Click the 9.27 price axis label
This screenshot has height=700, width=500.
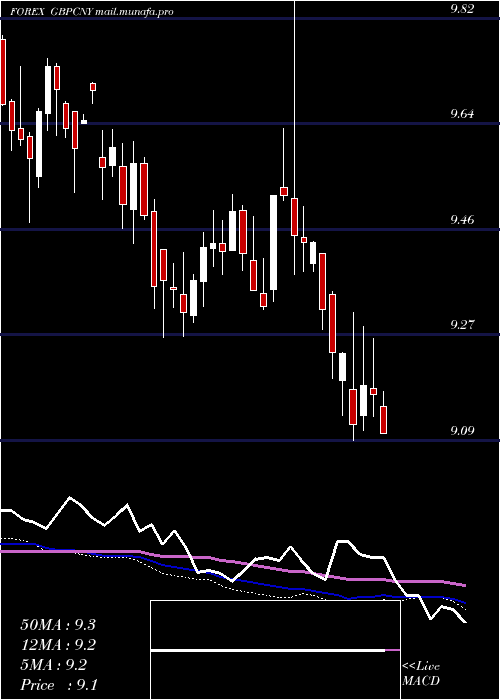[x=462, y=325]
